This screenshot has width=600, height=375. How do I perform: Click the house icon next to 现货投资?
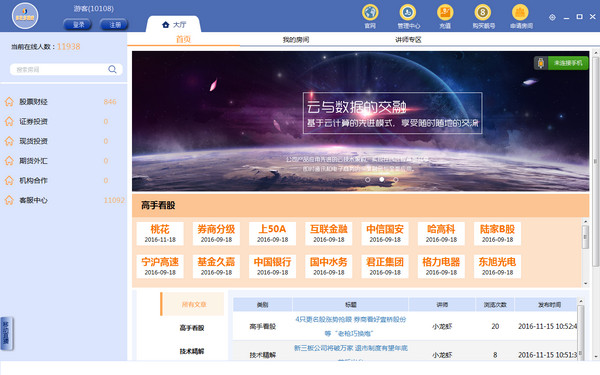[9, 141]
